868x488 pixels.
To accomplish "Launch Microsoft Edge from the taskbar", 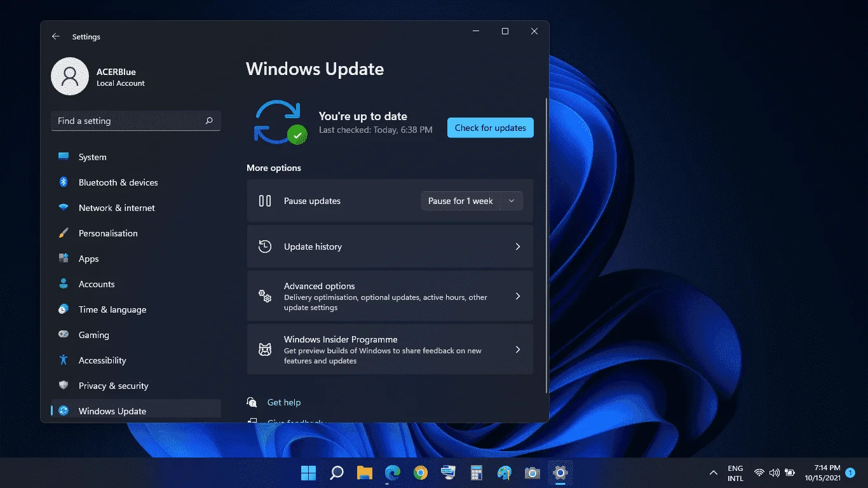I will [x=393, y=473].
